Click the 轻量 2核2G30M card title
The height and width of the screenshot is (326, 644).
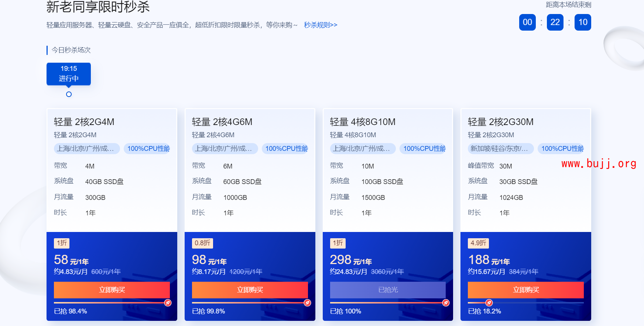coord(501,122)
